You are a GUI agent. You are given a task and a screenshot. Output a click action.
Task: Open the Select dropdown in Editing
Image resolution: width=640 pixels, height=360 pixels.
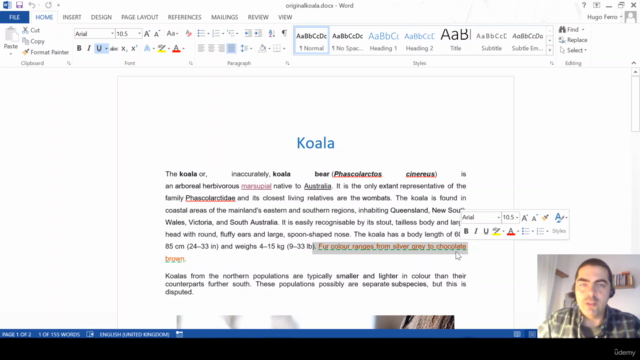pyautogui.click(x=573, y=50)
